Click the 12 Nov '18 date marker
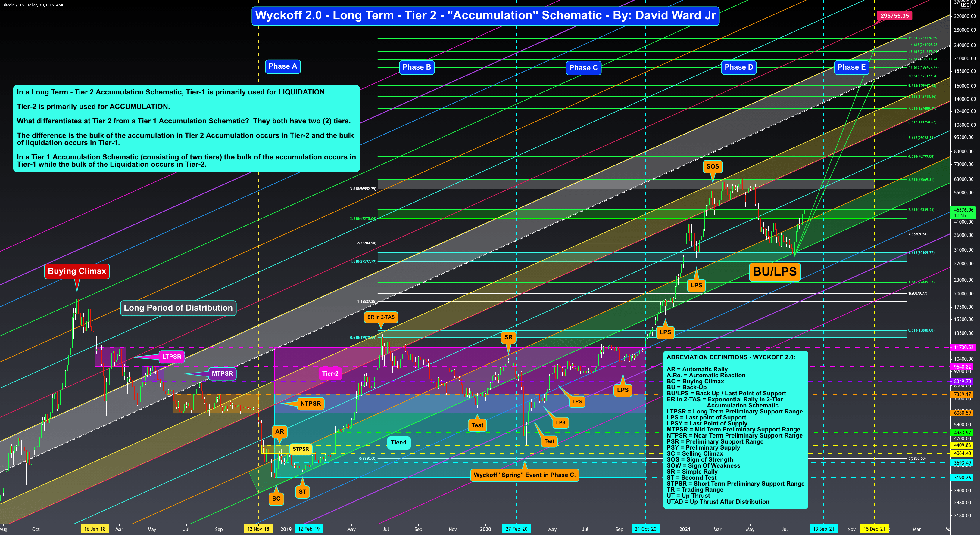This screenshot has height=535, width=980. pos(258,529)
